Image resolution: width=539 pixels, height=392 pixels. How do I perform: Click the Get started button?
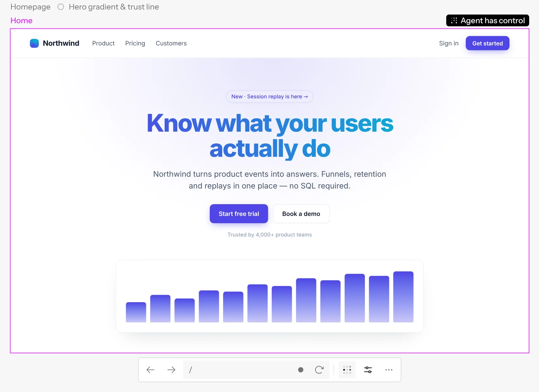click(487, 43)
